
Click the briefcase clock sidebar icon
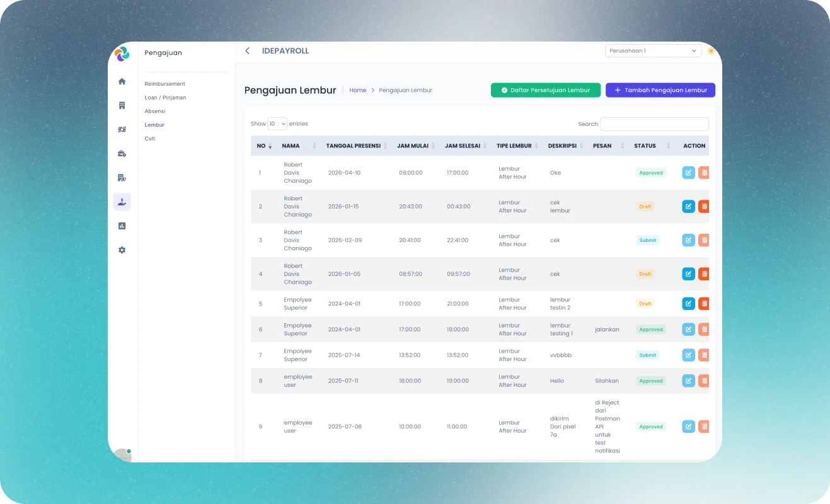(x=122, y=153)
